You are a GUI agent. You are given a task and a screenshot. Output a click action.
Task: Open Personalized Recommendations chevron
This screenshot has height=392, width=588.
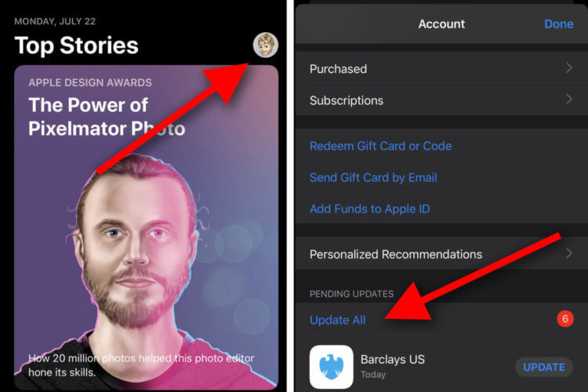tap(569, 253)
